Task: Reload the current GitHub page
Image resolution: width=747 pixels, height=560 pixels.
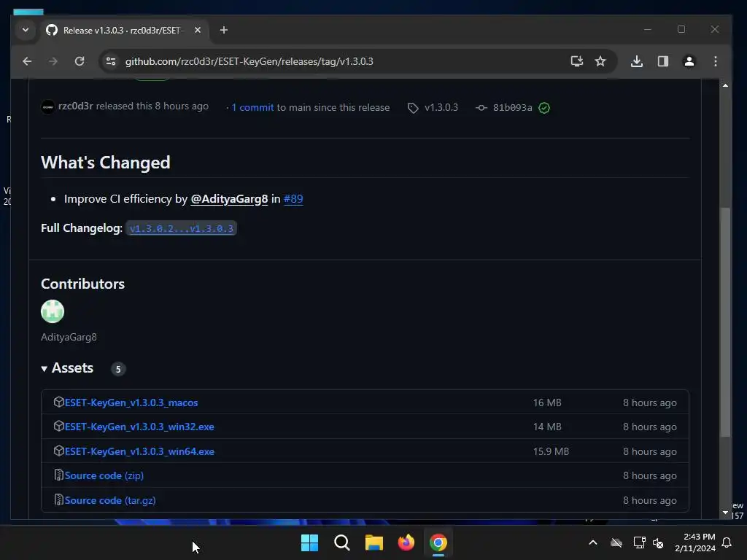Action: click(x=80, y=61)
